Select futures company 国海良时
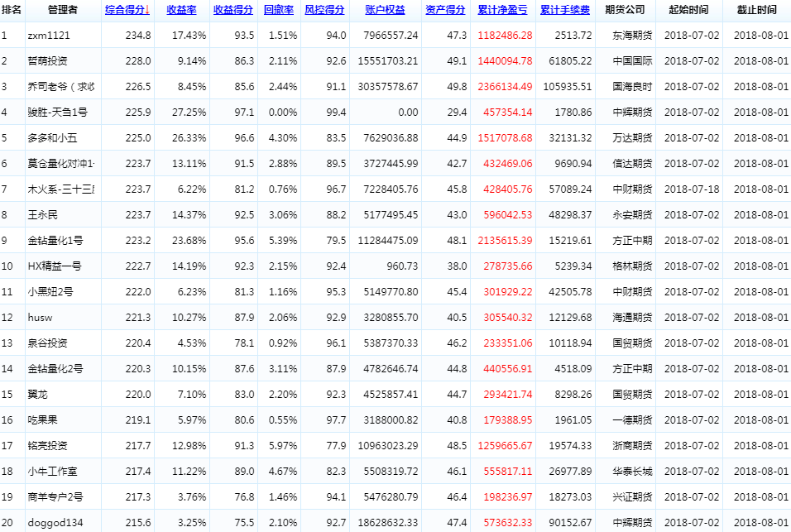The width and height of the screenshot is (791, 532). click(x=633, y=87)
